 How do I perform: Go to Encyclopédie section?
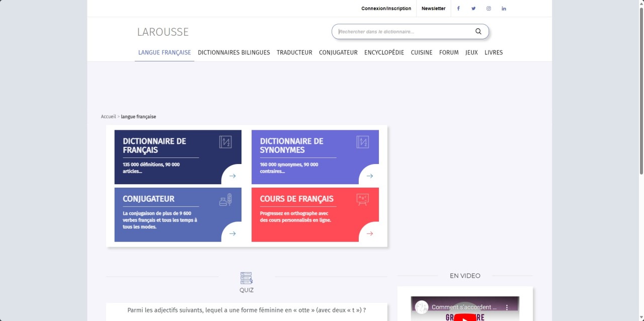(384, 52)
